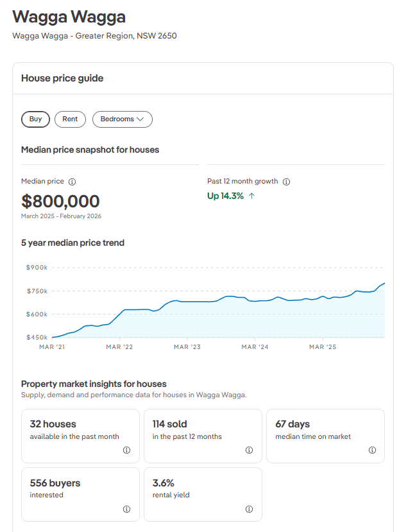Image resolution: width=408 pixels, height=532 pixels.
Task: Select the Buy tab
Action: click(35, 119)
